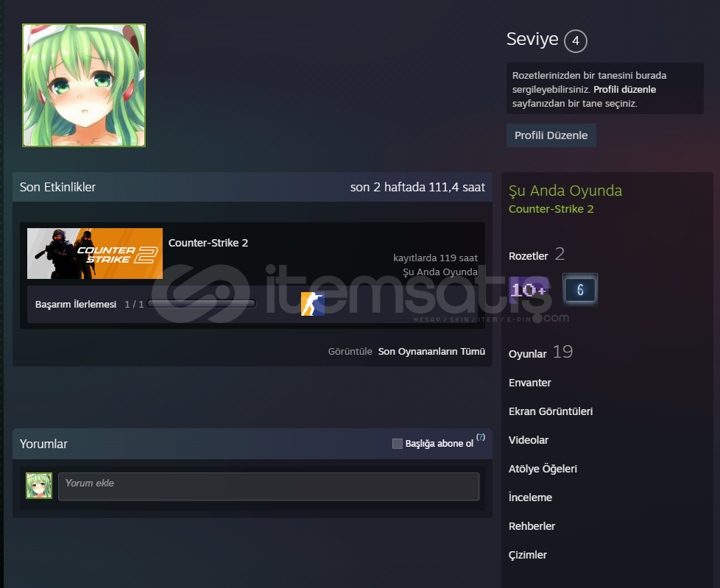
Task: Follow the 'Profili düzenle' link in badge hint
Action: click(624, 90)
